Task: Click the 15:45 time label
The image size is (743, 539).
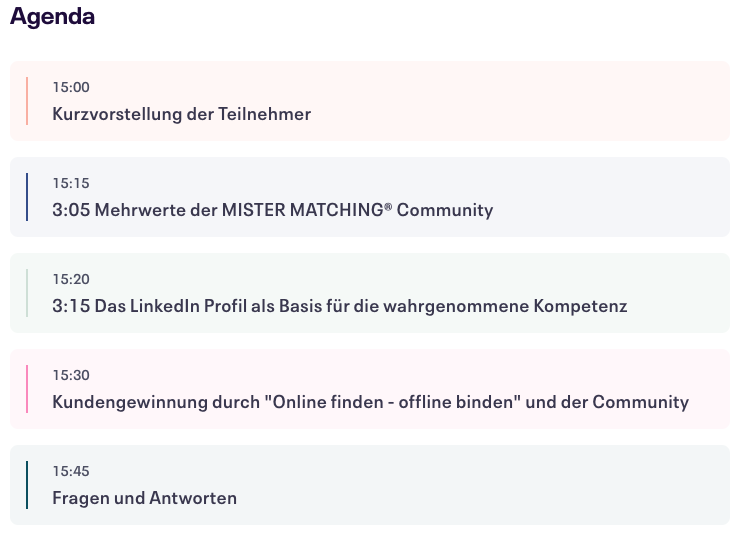Action: 71,471
